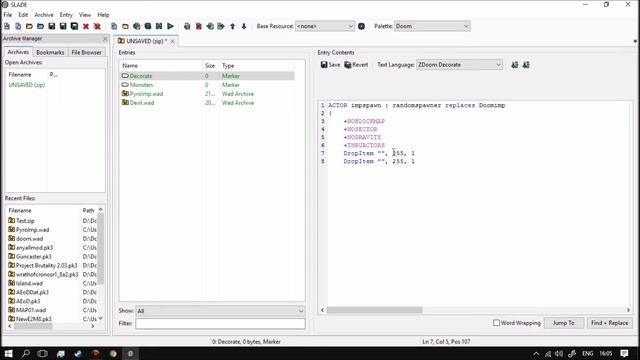Click the Jump To button
Screen dimensions: 640x360
564,323
